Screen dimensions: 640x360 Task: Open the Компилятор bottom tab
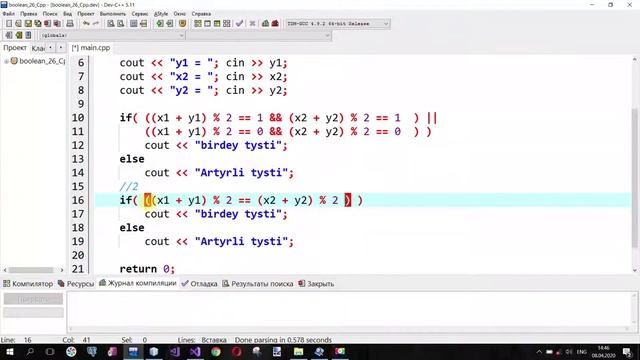[28, 284]
